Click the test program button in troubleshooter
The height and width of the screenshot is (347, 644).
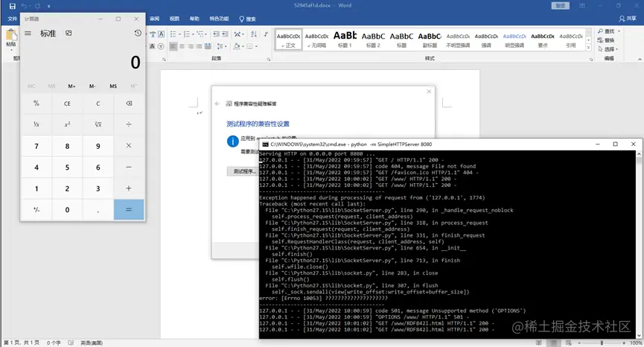[243, 171]
